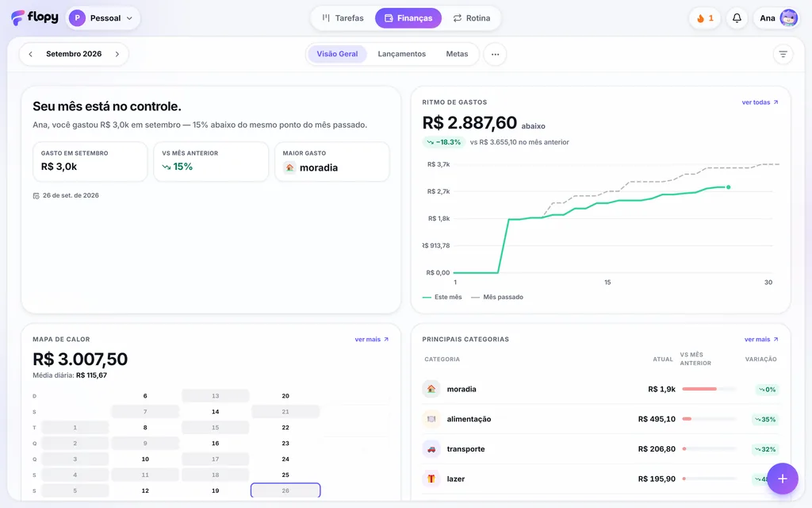Image resolution: width=812 pixels, height=508 pixels.
Task: Click the calendar icon beside 26 de set. de 2026
Action: tap(36, 196)
